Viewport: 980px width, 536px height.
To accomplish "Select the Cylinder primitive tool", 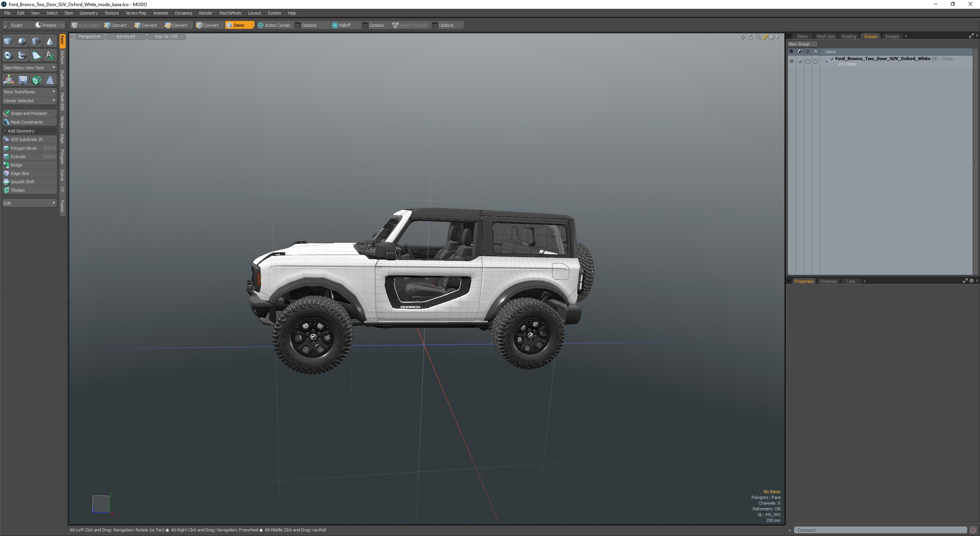I will point(36,41).
